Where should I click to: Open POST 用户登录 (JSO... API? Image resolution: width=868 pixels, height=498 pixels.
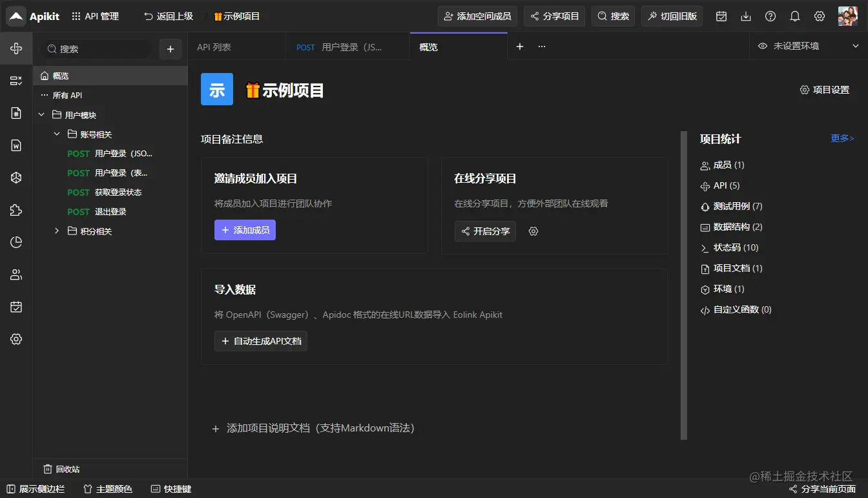pyautogui.click(x=110, y=154)
